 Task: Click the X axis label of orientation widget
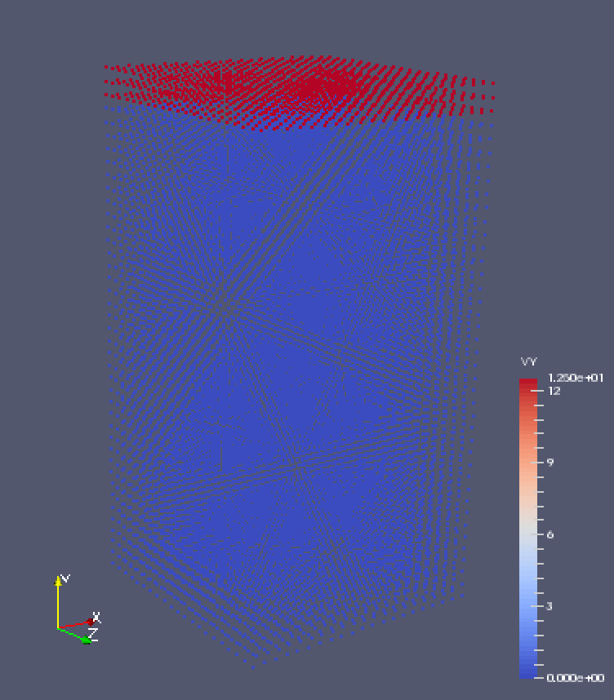[x=96, y=618]
